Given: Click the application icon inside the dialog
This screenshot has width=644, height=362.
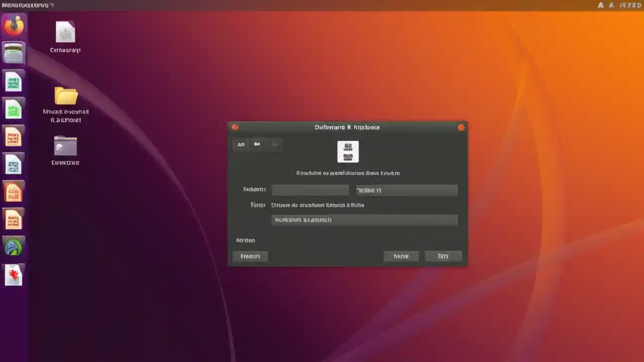Looking at the screenshot, I should (x=348, y=151).
